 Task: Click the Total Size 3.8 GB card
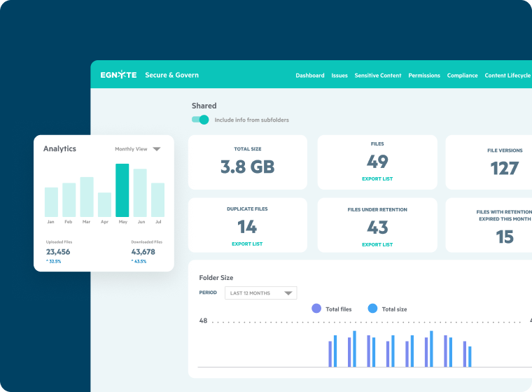coord(247,162)
